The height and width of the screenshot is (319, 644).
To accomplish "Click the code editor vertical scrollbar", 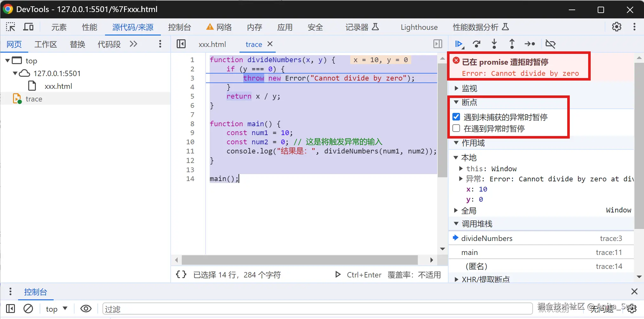I will coord(442,120).
